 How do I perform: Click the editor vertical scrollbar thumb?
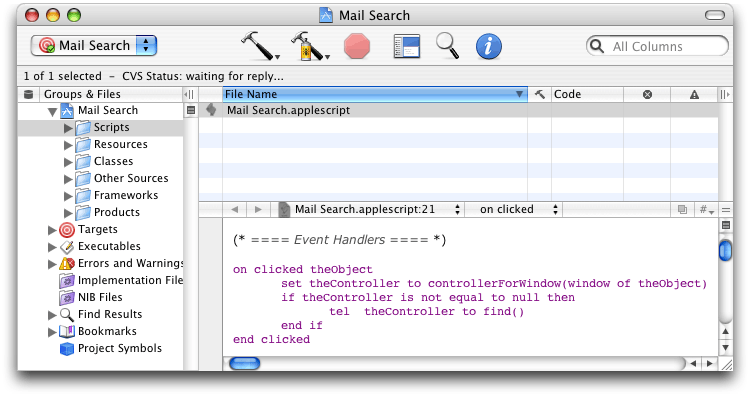tap(726, 251)
